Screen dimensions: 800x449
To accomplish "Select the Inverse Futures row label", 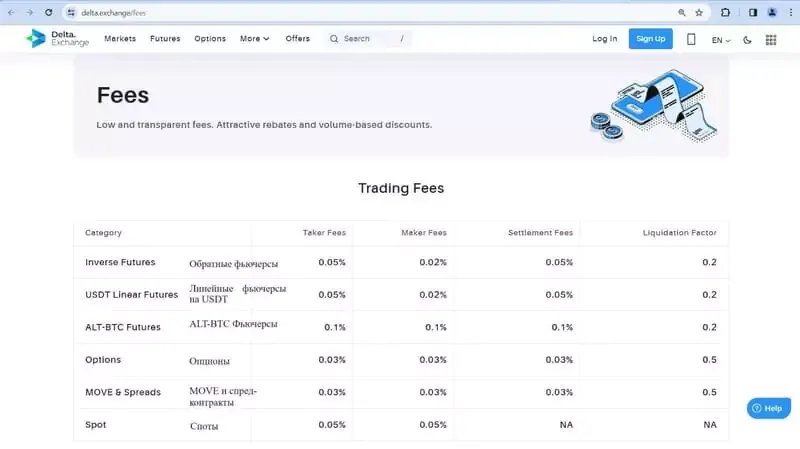I will tap(120, 262).
